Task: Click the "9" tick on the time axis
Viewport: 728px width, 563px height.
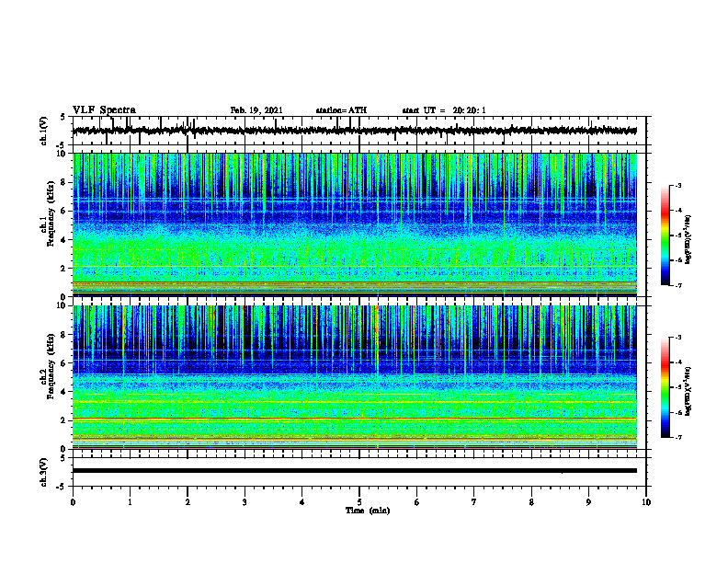Action: tap(588, 502)
